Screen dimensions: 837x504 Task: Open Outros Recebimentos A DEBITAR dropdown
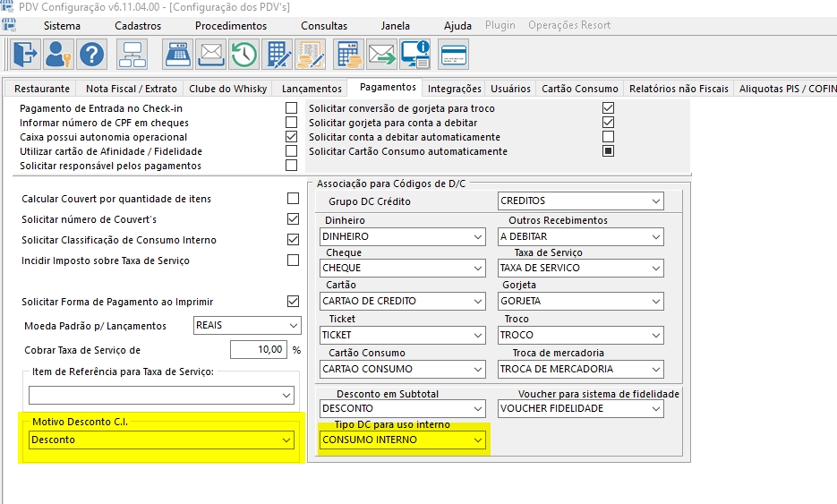[x=581, y=236]
